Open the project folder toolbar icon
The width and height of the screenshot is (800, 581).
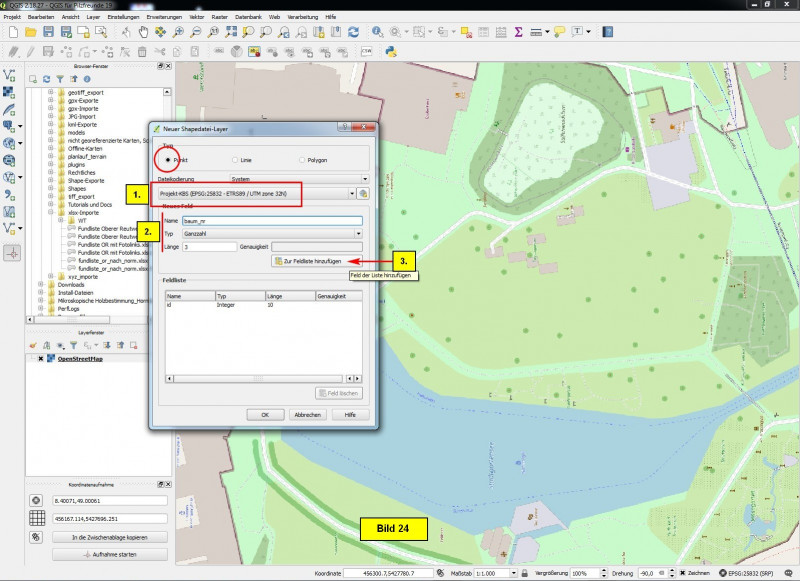(x=32, y=32)
